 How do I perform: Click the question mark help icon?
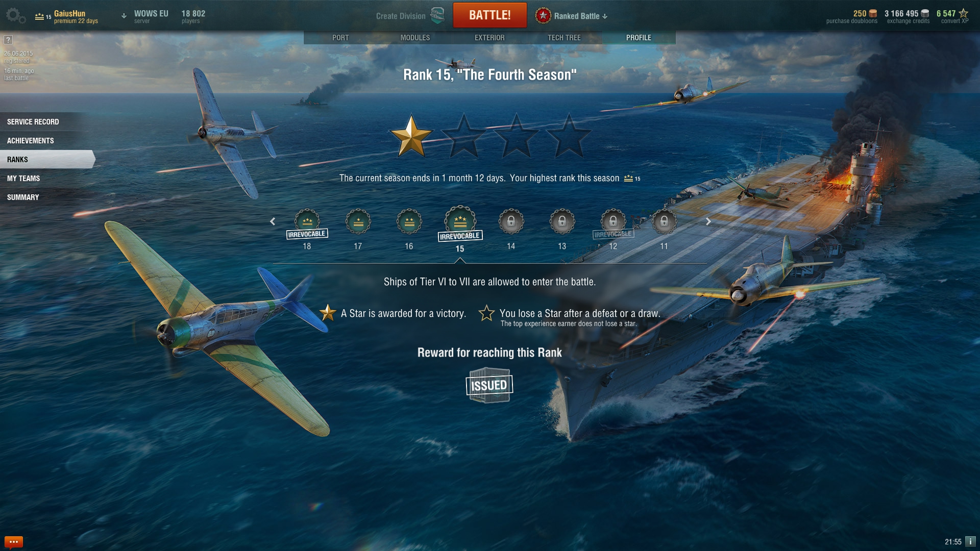8,40
